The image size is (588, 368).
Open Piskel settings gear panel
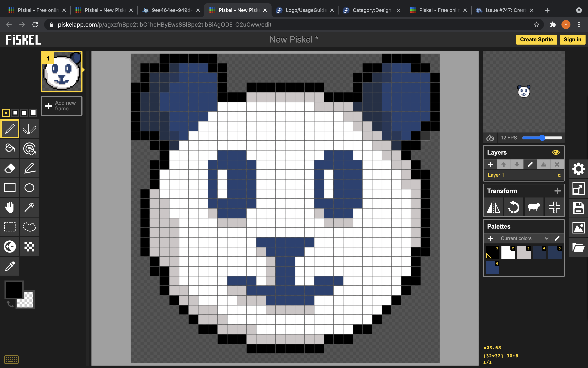coord(579,169)
